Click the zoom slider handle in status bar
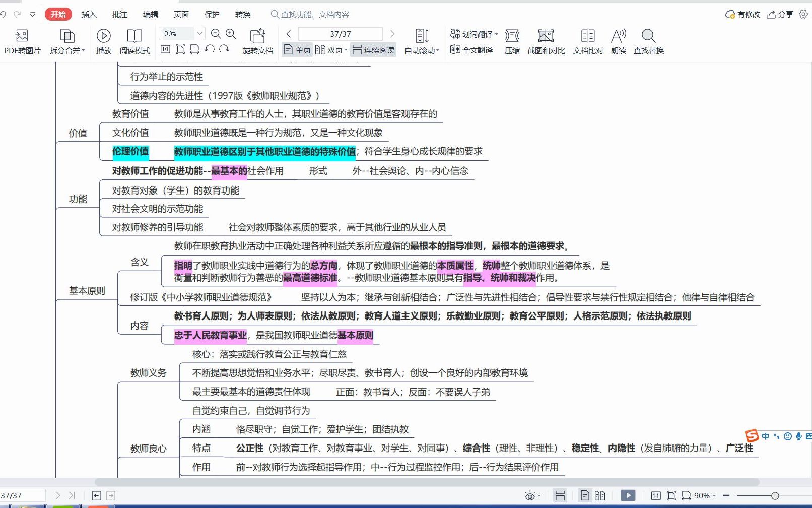This screenshot has width=812, height=508. [x=775, y=495]
